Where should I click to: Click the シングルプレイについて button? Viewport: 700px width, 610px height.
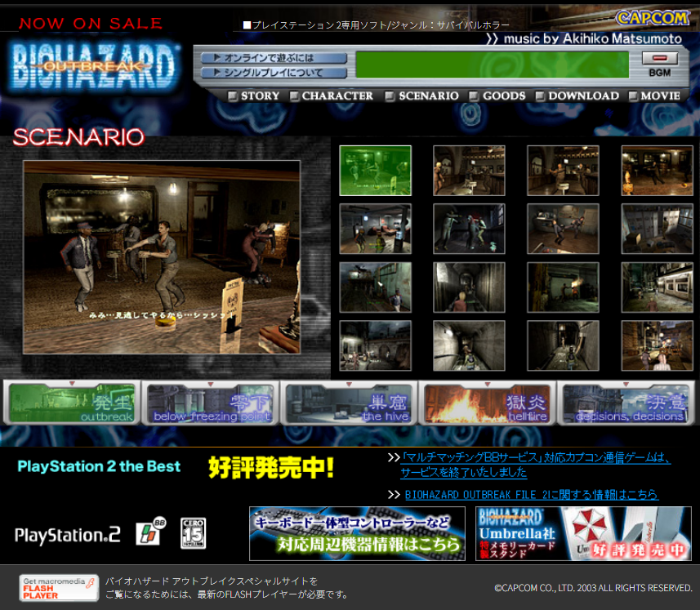pyautogui.click(x=274, y=73)
